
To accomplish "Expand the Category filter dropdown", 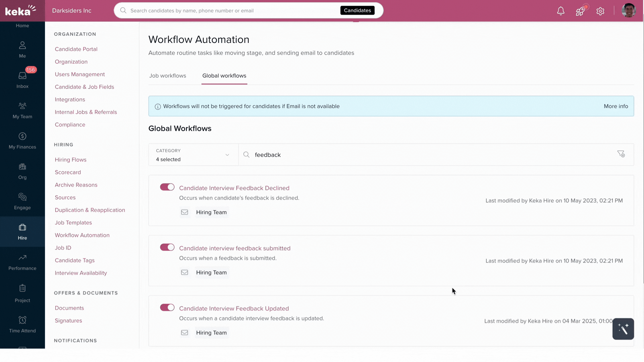I will (x=193, y=155).
